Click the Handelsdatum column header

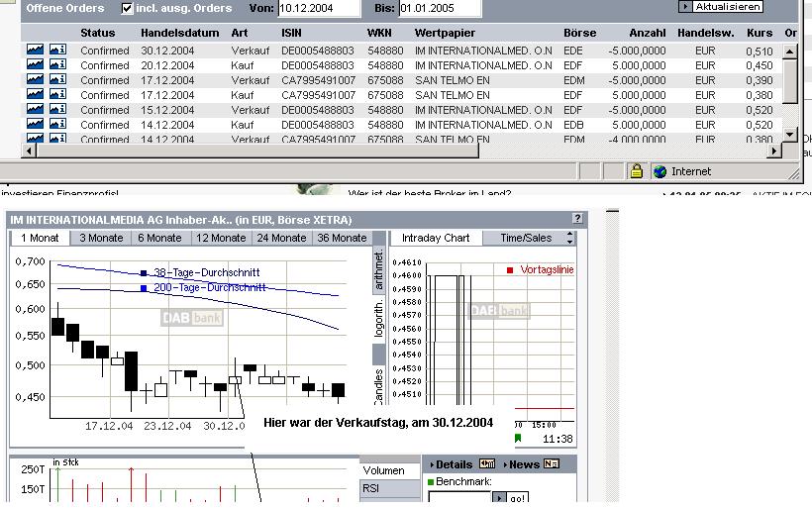pyautogui.click(x=179, y=33)
